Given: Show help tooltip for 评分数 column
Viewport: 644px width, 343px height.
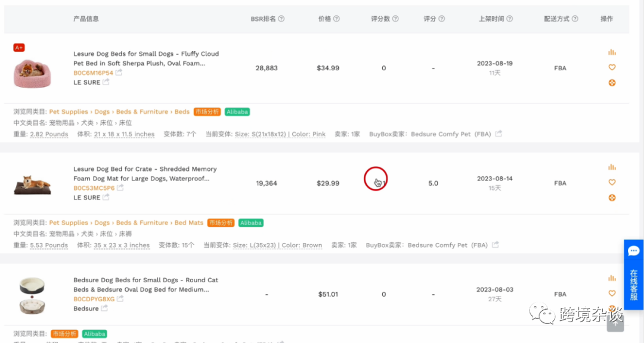Looking at the screenshot, I should [x=395, y=19].
